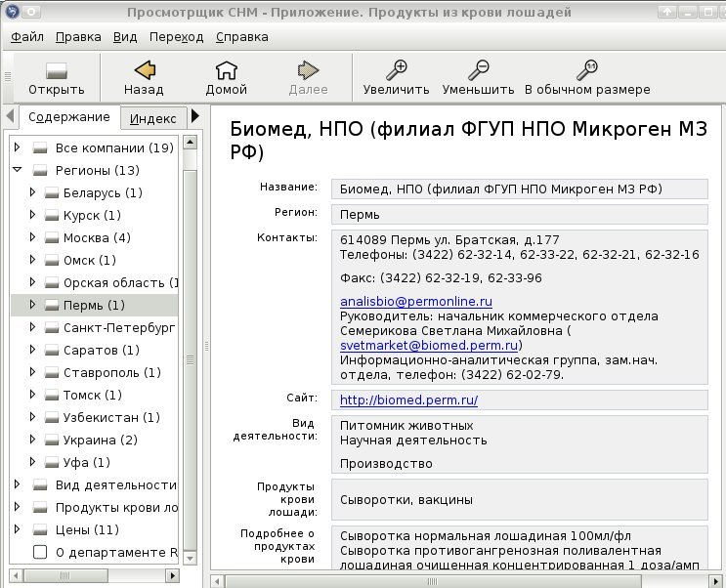This screenshot has height=588, width=726.
Task: Click the sidebar vertical scrollbar thumb
Action: point(190,360)
